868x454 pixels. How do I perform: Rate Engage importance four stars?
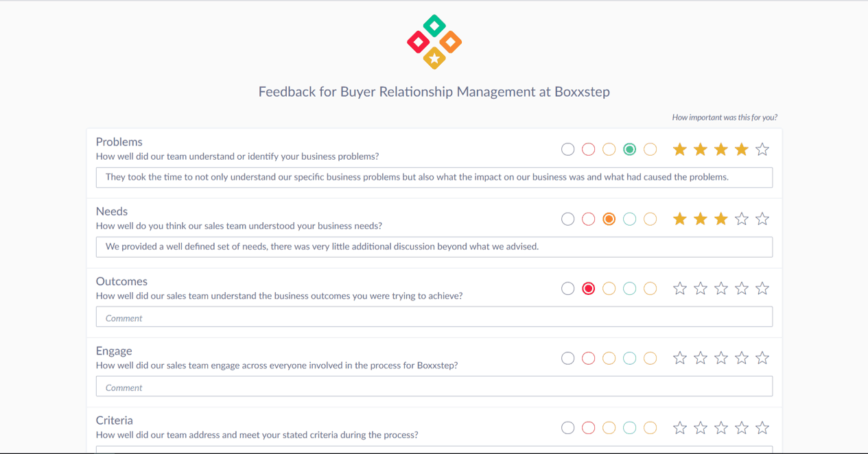pyautogui.click(x=741, y=358)
